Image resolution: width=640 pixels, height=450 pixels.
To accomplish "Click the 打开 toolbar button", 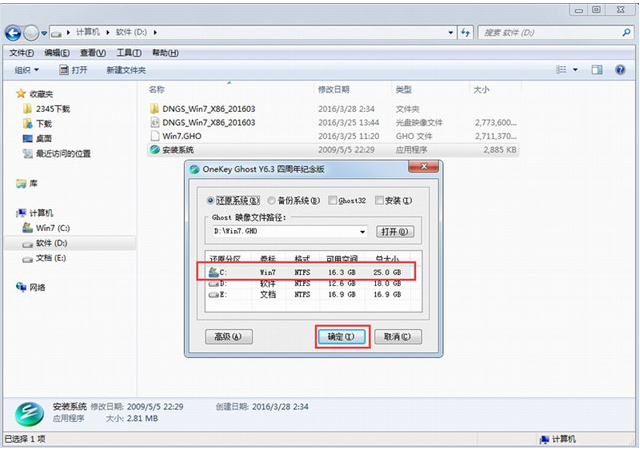I will 73,70.
